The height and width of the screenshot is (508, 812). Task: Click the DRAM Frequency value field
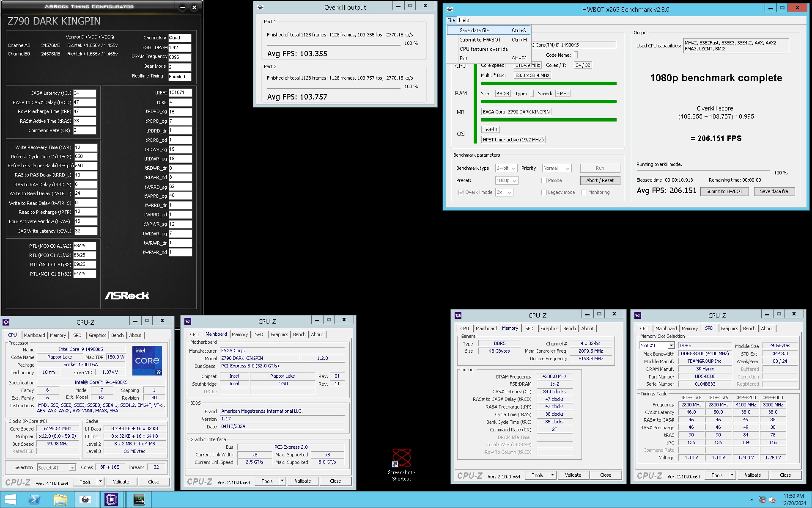click(180, 57)
